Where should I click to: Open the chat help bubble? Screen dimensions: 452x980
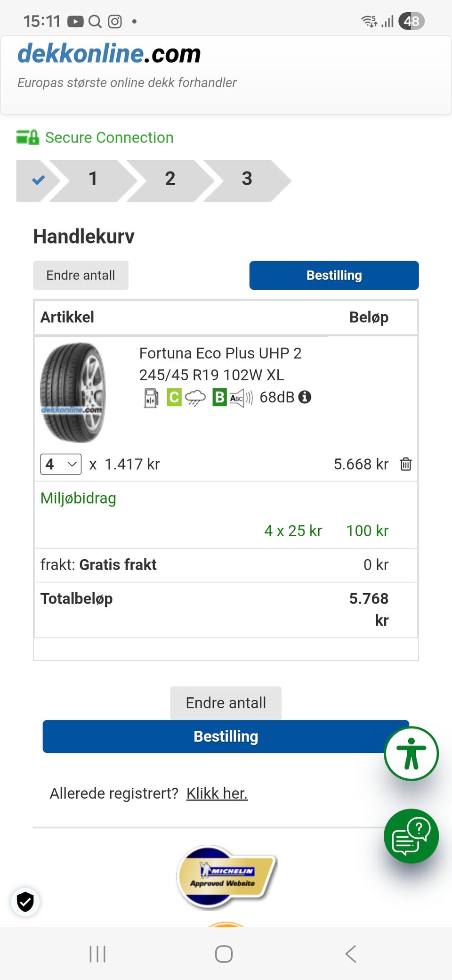point(411,836)
